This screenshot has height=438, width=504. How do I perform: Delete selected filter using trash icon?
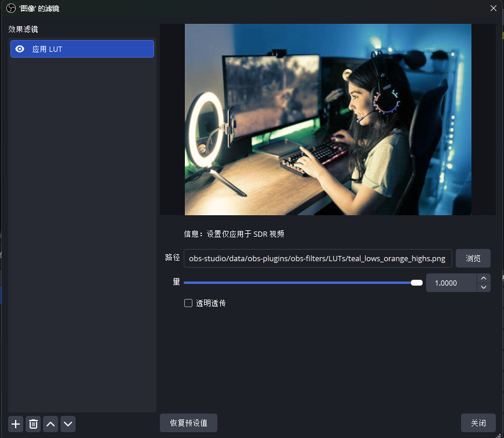[x=33, y=424]
